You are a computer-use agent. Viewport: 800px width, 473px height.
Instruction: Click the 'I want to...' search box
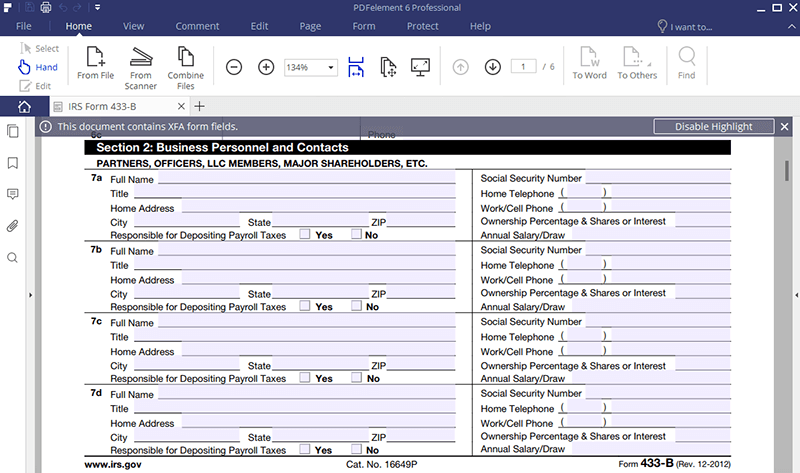point(685,27)
